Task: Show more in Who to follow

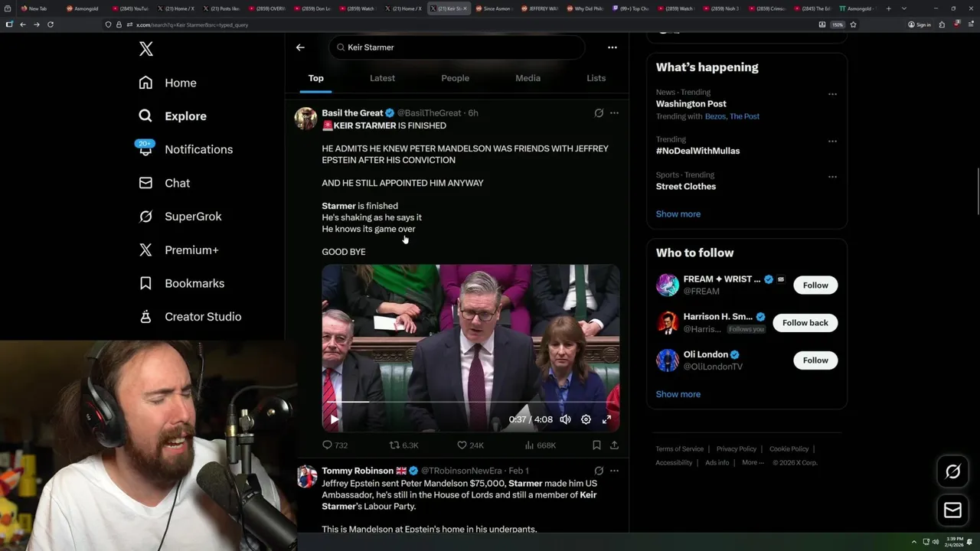Action: click(678, 394)
